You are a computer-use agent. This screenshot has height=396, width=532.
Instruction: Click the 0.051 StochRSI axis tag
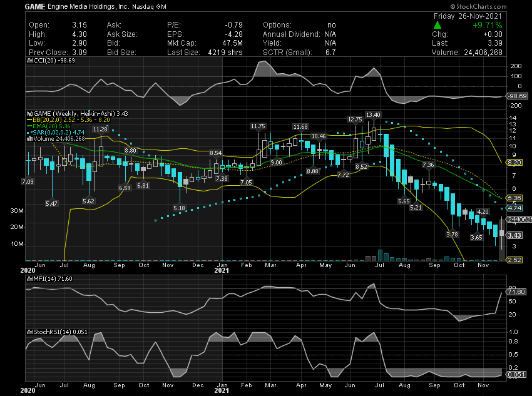pos(516,375)
